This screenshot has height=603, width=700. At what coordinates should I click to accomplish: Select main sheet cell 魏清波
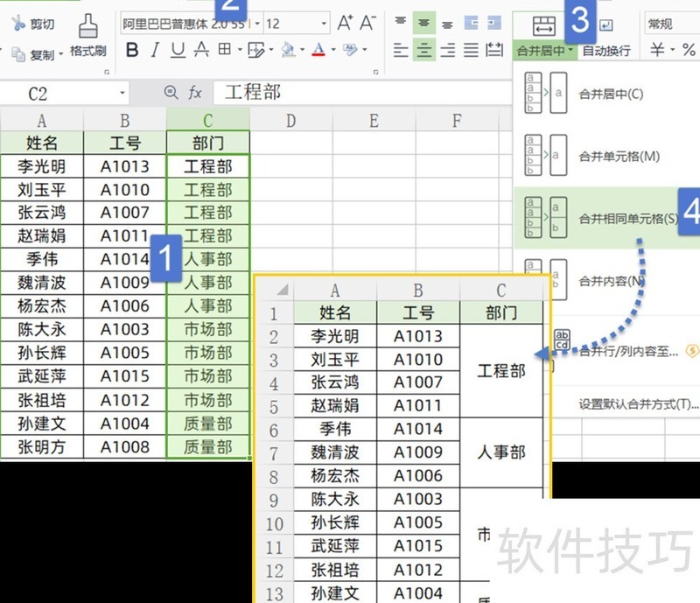(41, 283)
